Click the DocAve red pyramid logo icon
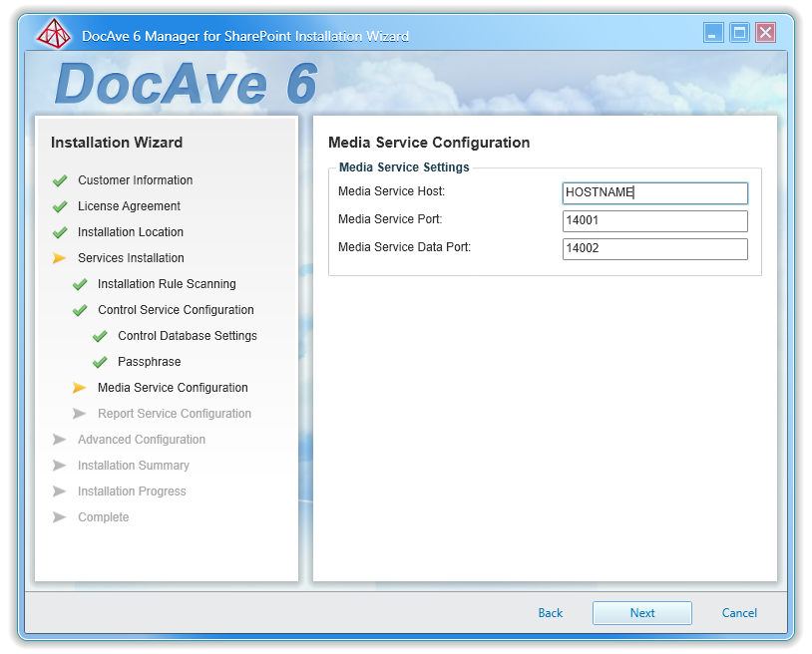Screen dimensions: 812x654 pyautogui.click(x=53, y=34)
